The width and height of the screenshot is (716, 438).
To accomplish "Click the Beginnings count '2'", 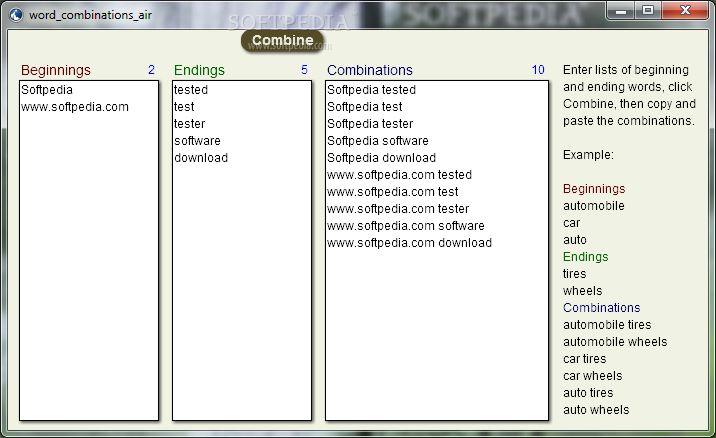I will click(151, 70).
